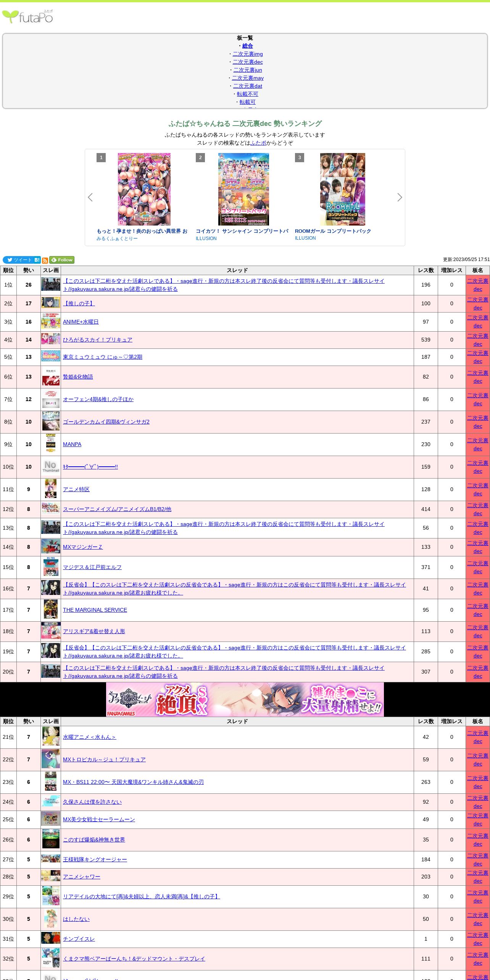Click the Hatena B! bookmark icon
This screenshot has height=980, width=490.
(37, 260)
